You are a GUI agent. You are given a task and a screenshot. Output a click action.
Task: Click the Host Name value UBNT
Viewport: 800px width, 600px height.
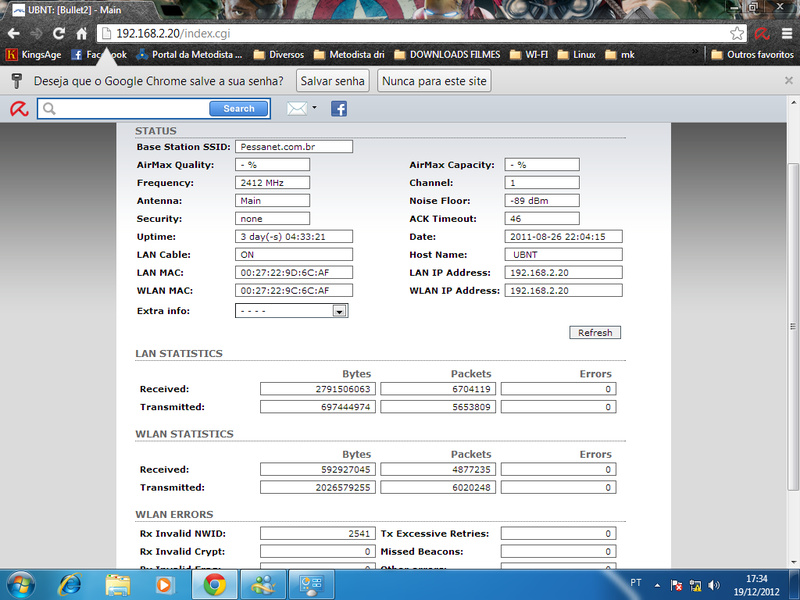point(563,255)
